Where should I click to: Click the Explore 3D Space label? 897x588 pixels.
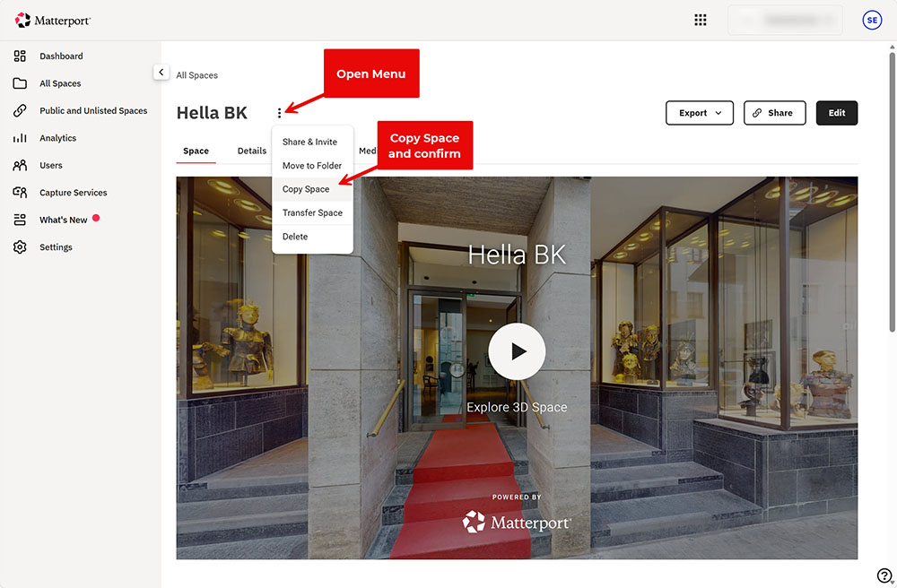click(517, 407)
